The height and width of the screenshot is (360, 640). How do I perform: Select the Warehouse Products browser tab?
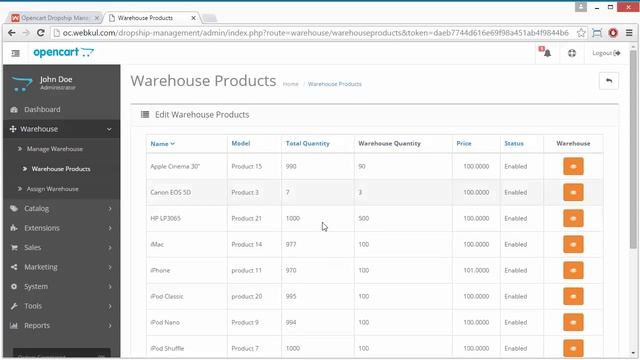click(151, 18)
